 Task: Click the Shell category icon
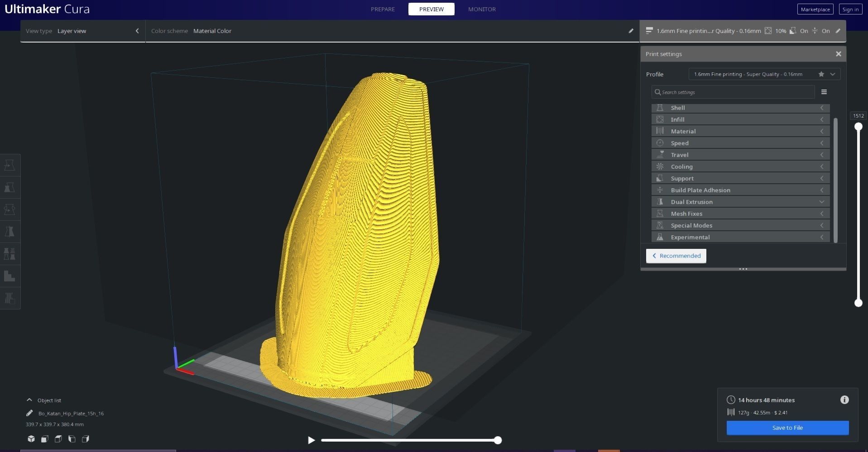pos(660,108)
